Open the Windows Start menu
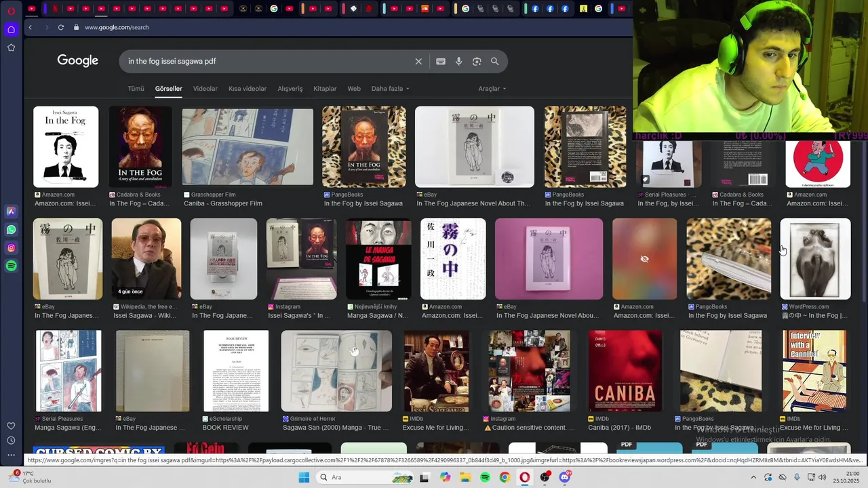868x488 pixels. 304,477
